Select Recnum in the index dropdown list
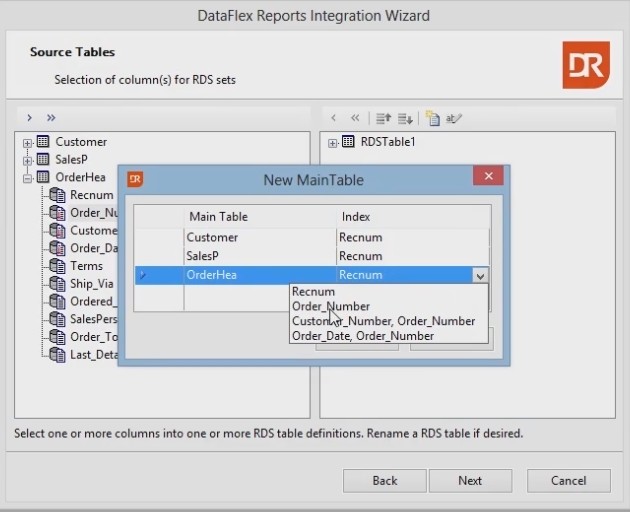 coord(314,292)
